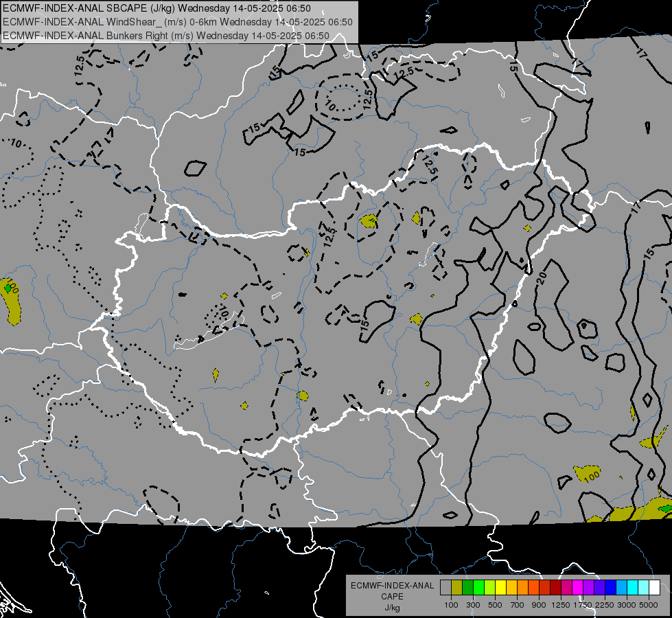Select the bright green CAPE legend swatch
This screenshot has height=618, width=672.
tap(478, 588)
